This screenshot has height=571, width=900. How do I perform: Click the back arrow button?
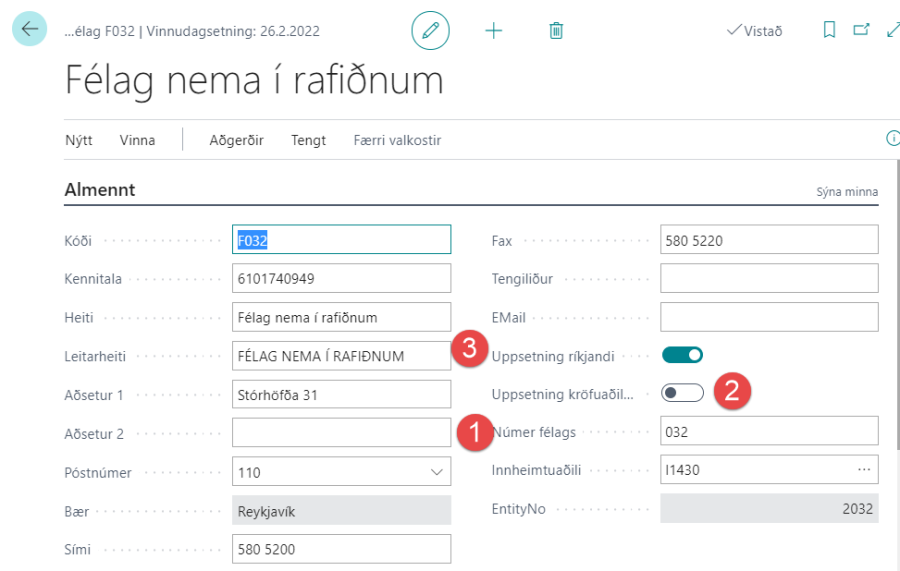pos(29,29)
